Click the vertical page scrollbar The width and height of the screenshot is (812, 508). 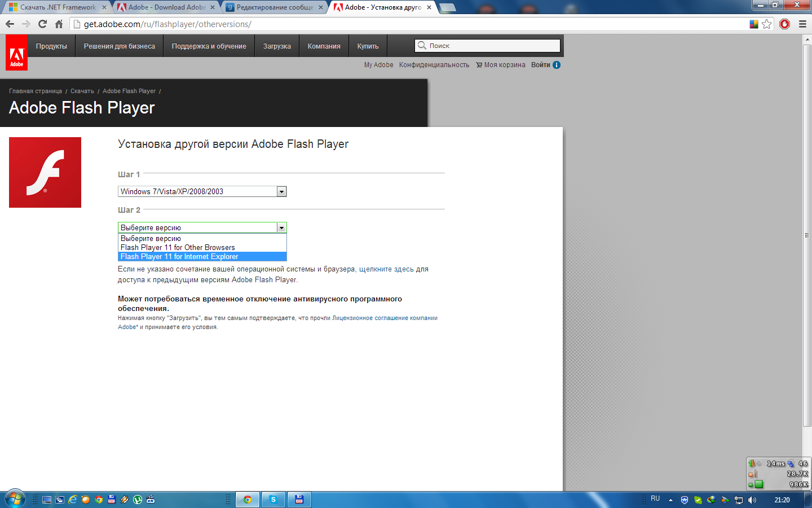click(x=807, y=236)
